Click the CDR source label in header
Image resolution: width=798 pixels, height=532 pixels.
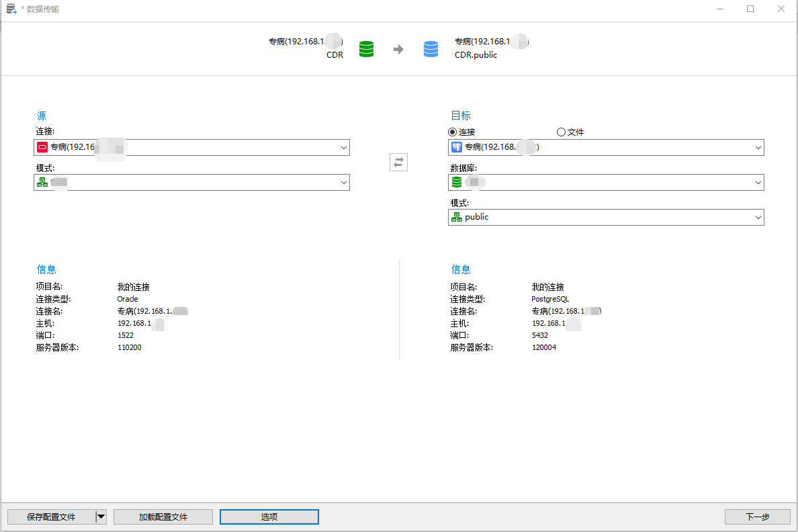pyautogui.click(x=335, y=55)
